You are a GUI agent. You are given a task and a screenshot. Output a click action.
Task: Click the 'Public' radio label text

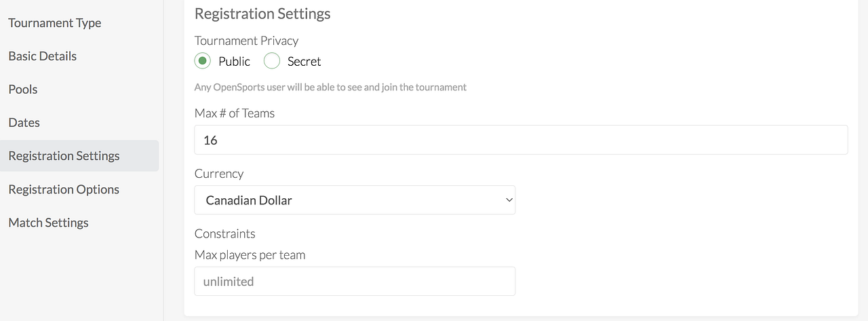coord(234,62)
